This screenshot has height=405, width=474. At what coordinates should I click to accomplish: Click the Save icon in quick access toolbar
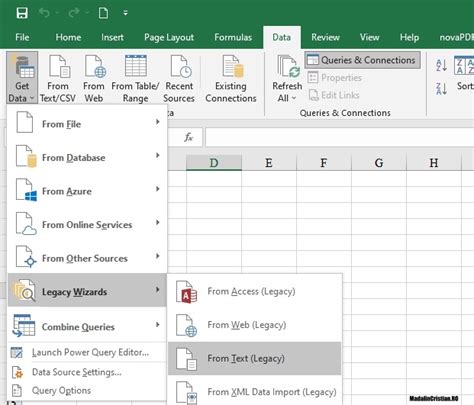tap(22, 13)
